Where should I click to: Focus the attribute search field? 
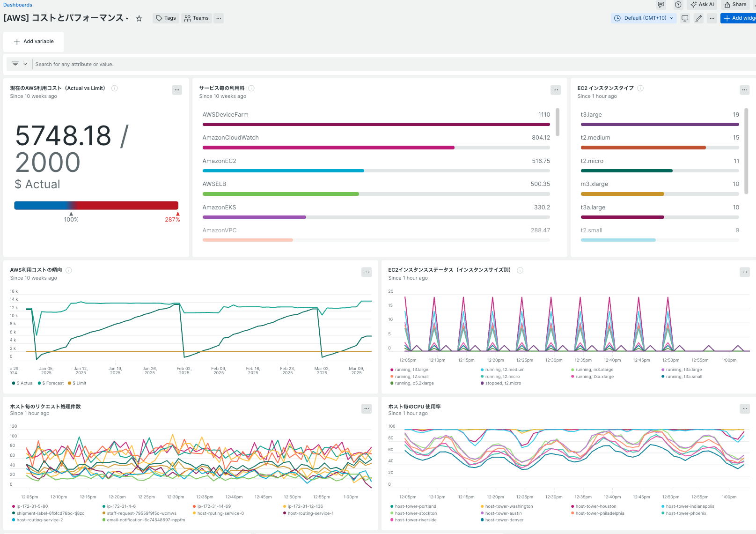click(393, 64)
